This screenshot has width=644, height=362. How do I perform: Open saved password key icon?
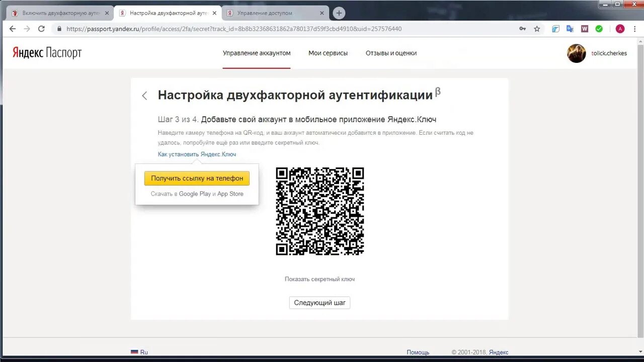click(x=523, y=29)
